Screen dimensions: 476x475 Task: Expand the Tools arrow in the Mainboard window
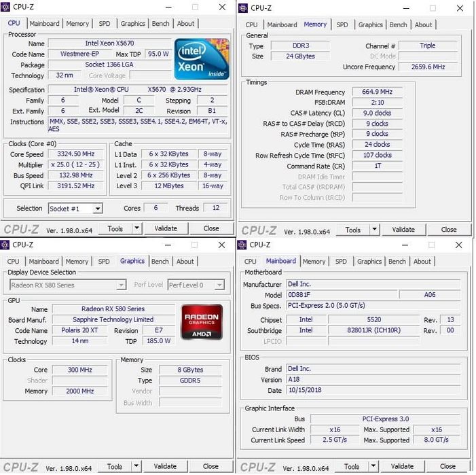coord(373,466)
